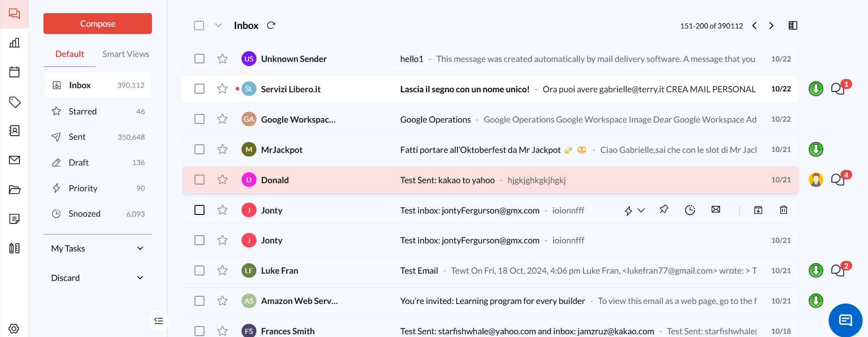Snooze the Jonty email with clock icon
Viewport: 868px width, 337px height.
(x=690, y=210)
